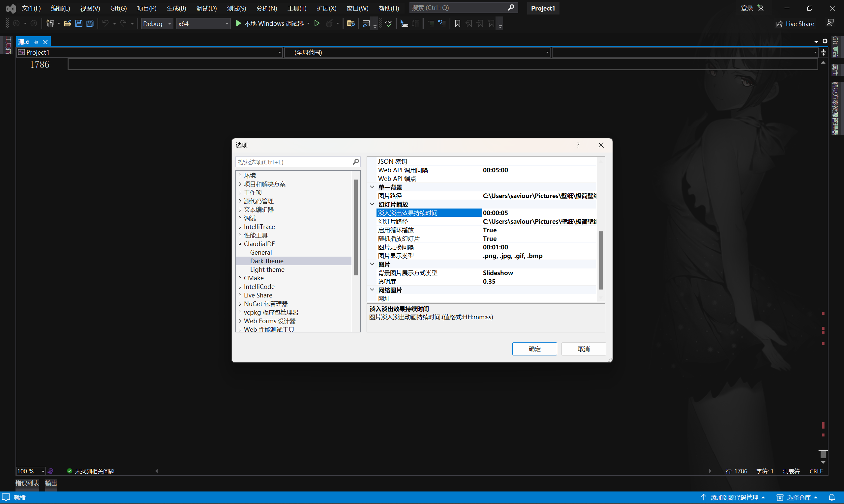Click the spell-check abc toolbar icon
Viewport: 844px width, 504px height.
coord(388,23)
